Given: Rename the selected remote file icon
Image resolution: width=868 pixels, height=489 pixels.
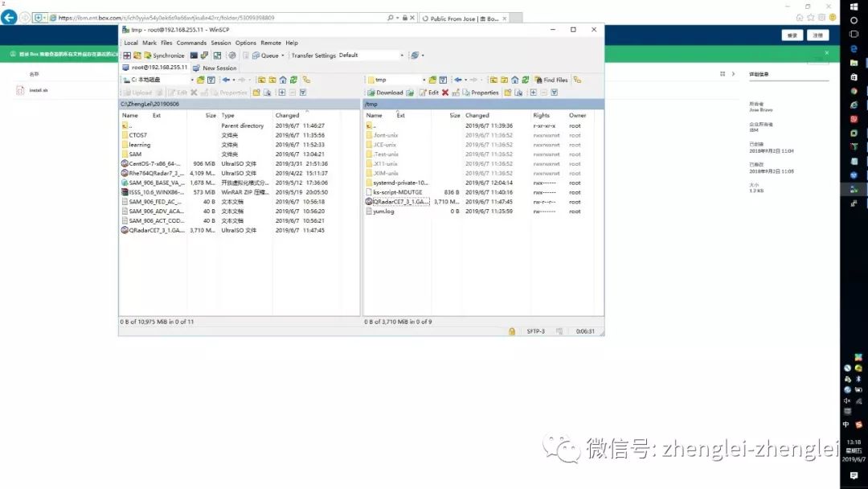Looking at the screenshot, I should tap(456, 92).
